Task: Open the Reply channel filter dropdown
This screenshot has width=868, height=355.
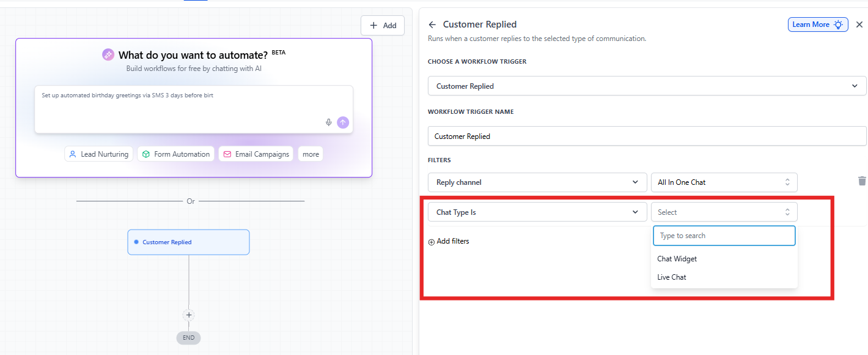Action: coord(537,182)
